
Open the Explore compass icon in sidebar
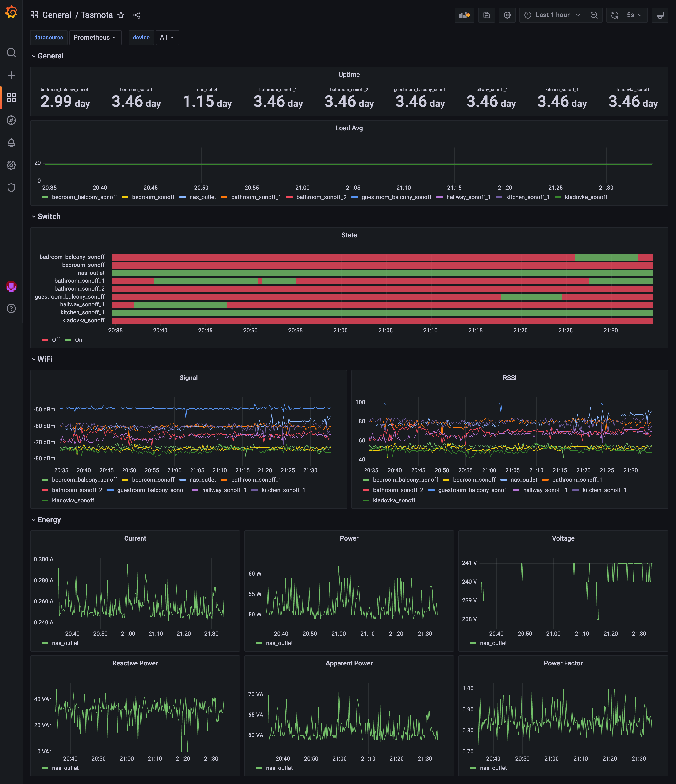point(11,120)
